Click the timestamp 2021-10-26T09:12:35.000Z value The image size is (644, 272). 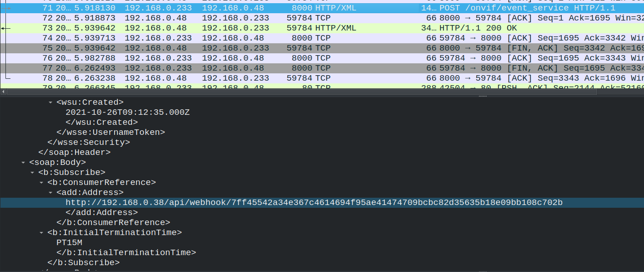(x=128, y=113)
